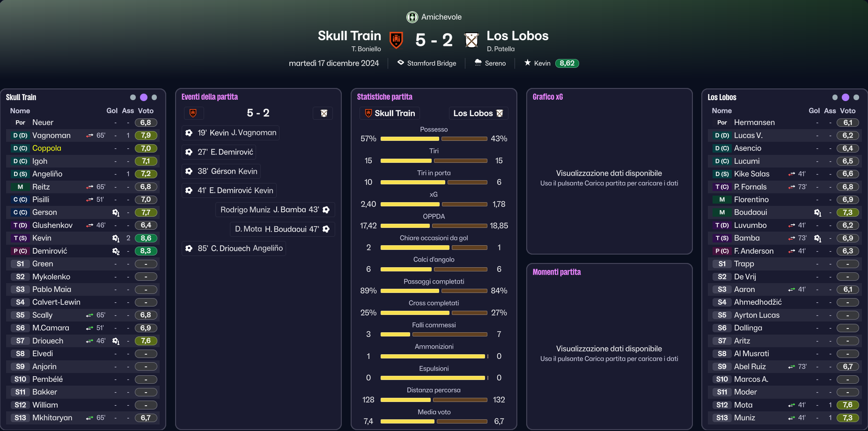Open manager T. Boniello's profile
Screen dimensions: 868x431
366,49
